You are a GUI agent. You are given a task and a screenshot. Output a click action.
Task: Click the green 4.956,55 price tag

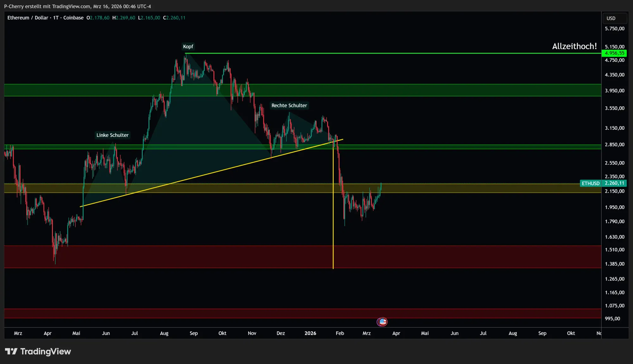coord(614,53)
